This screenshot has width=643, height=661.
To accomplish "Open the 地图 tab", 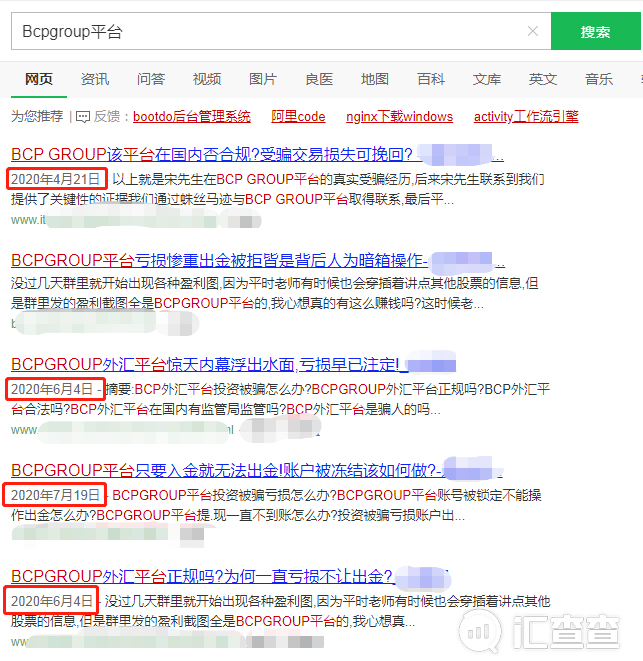I will (x=375, y=79).
